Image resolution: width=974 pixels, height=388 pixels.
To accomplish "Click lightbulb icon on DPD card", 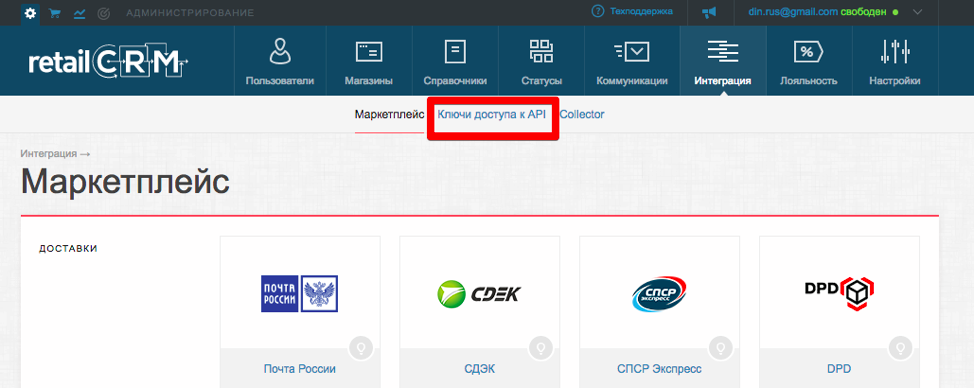I will coord(901,348).
